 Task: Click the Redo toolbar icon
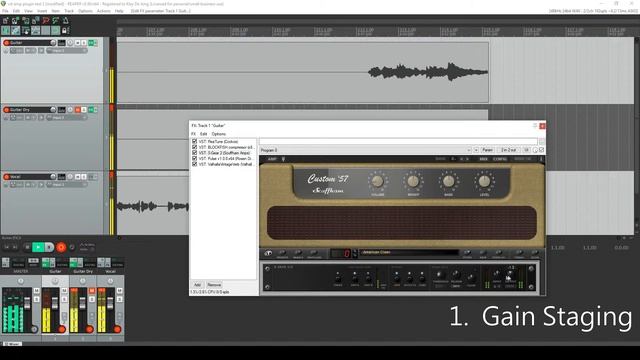click(x=56, y=20)
